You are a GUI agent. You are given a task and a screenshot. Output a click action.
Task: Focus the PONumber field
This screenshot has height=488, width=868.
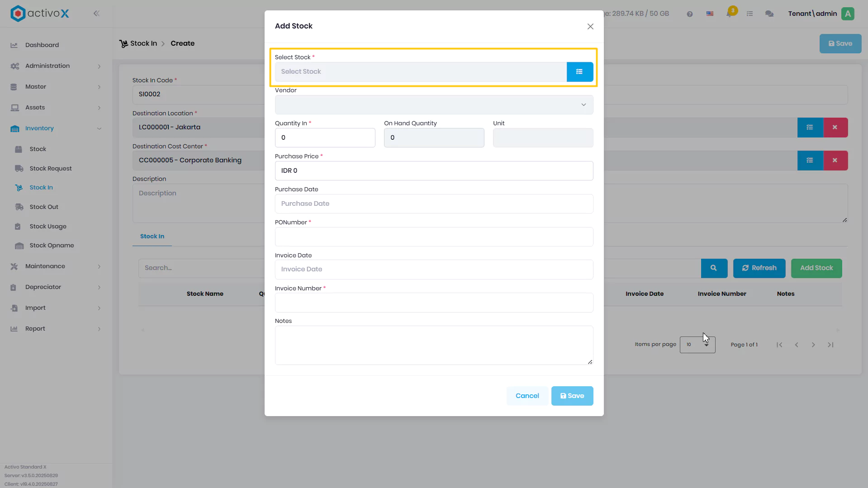(434, 237)
